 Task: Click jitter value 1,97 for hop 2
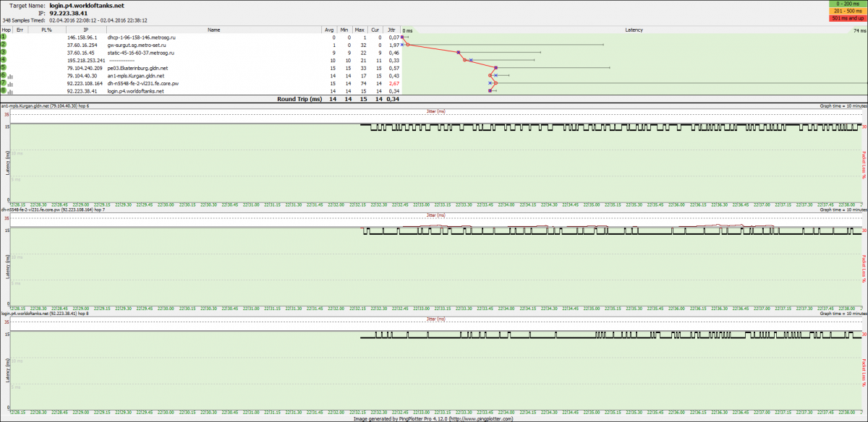point(394,45)
